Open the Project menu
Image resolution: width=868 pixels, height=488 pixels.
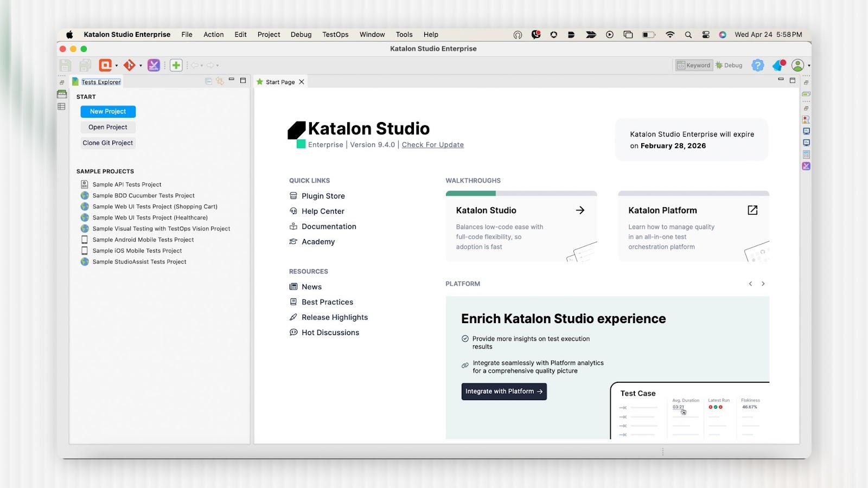tap(269, 35)
